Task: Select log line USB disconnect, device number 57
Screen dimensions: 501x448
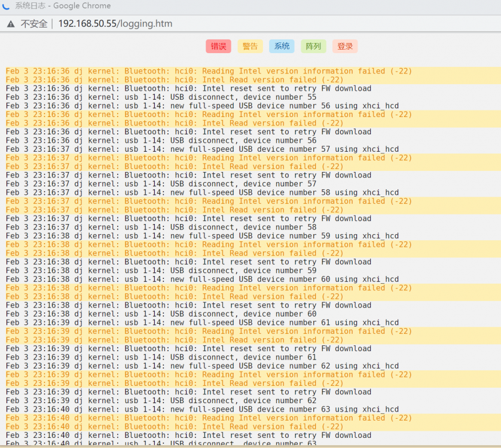Action: click(x=161, y=184)
